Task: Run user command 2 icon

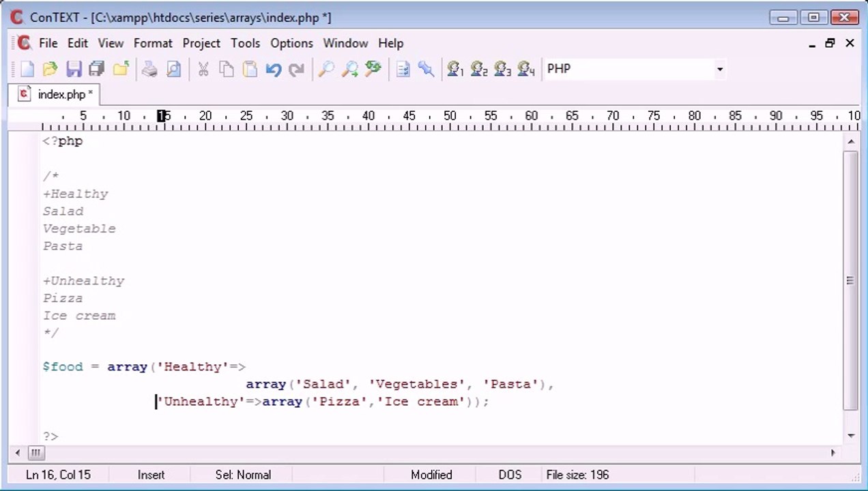Action: [x=479, y=69]
